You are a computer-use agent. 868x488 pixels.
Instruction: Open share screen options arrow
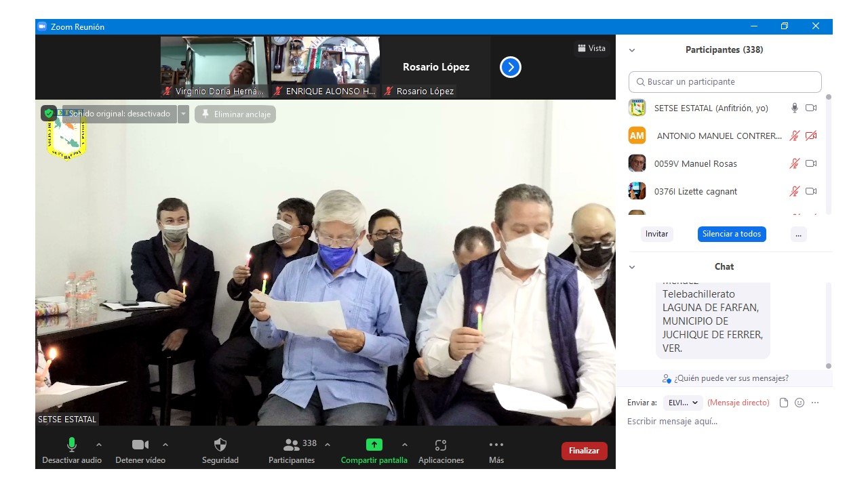[405, 445]
